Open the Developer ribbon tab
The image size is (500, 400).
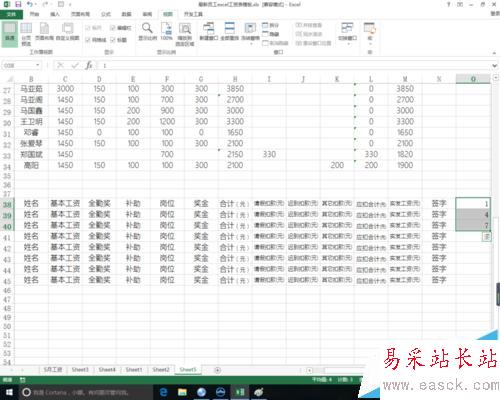(193, 14)
